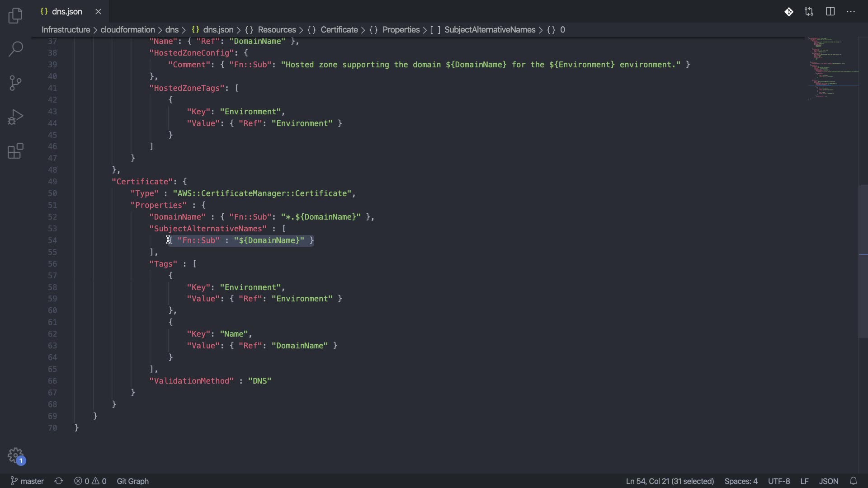The width and height of the screenshot is (868, 488).
Task: Click the open changes compare icon
Action: point(809,12)
